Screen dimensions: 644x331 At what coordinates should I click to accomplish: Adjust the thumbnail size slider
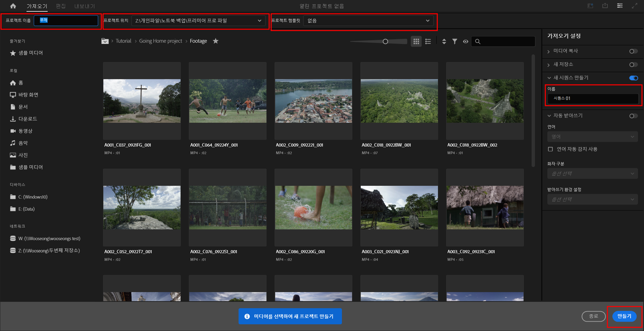385,41
